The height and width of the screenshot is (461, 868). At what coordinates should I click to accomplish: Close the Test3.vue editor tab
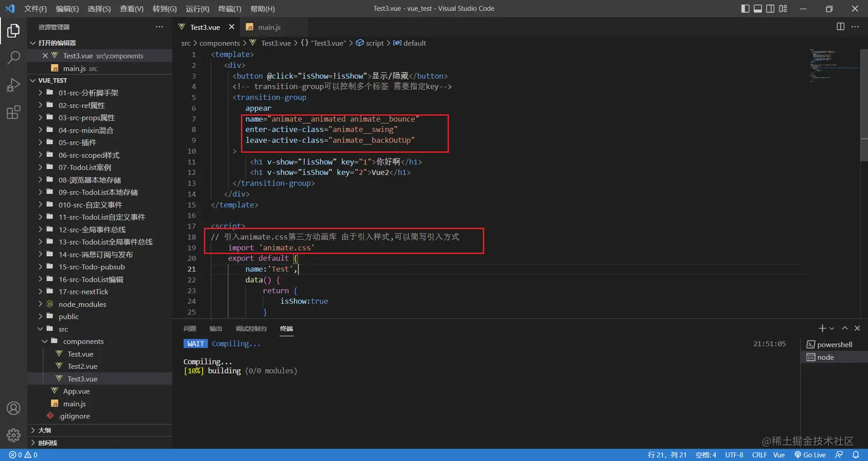pos(232,27)
